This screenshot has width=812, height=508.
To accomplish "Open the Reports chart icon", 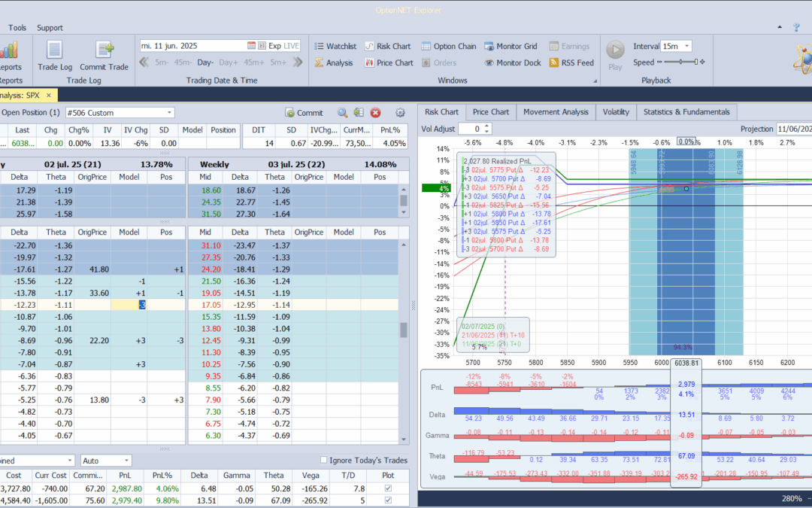I will point(9,51).
